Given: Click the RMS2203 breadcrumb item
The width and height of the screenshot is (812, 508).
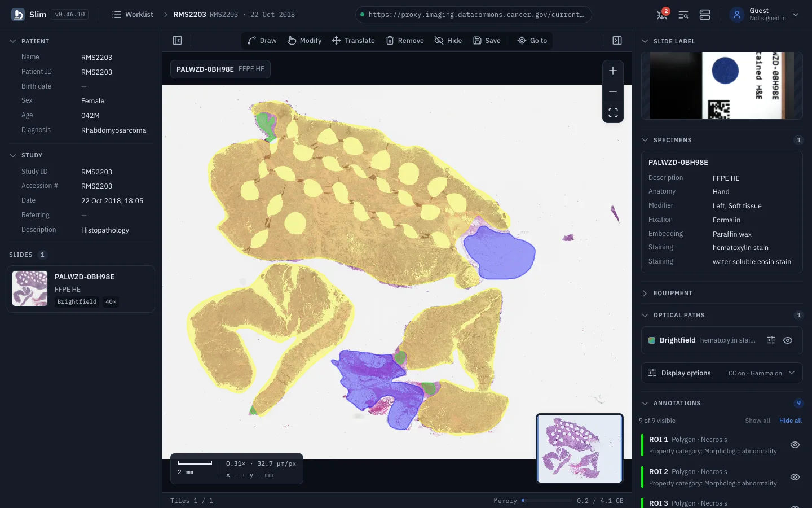Looking at the screenshot, I should click(x=189, y=15).
